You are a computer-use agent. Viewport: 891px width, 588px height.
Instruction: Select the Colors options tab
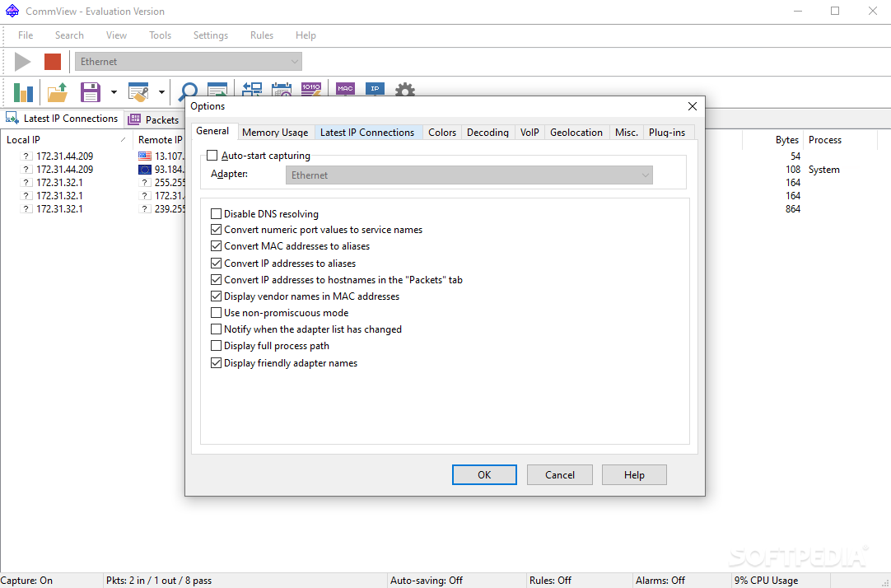pos(442,133)
